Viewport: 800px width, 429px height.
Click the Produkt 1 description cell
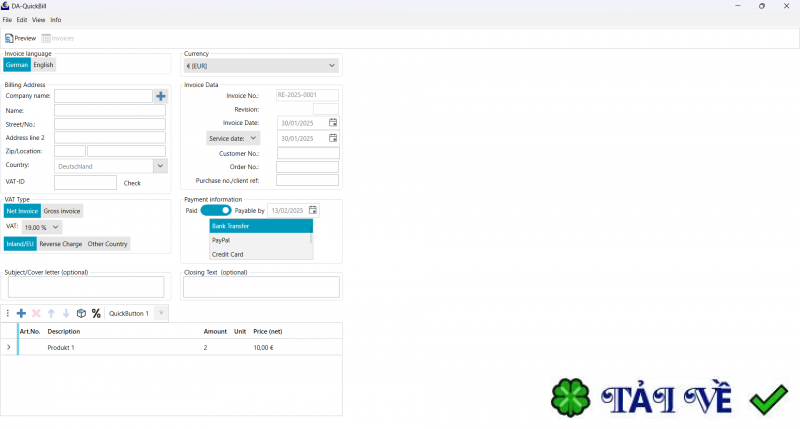61,347
